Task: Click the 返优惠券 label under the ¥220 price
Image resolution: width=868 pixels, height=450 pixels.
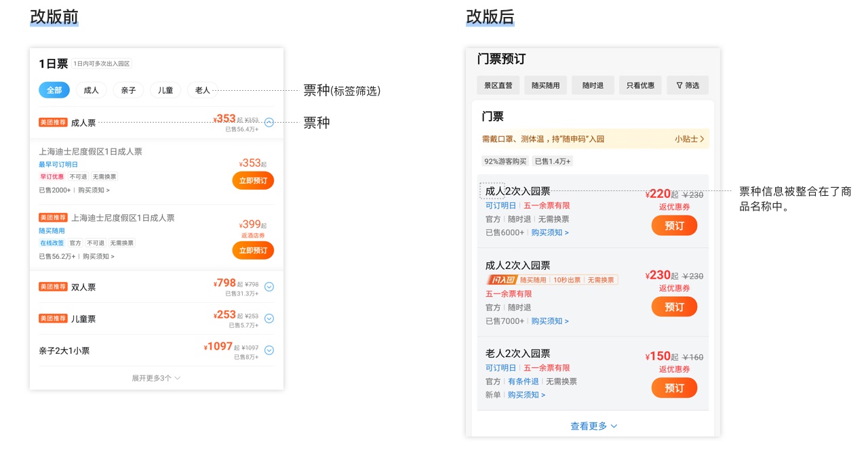Action: click(674, 205)
